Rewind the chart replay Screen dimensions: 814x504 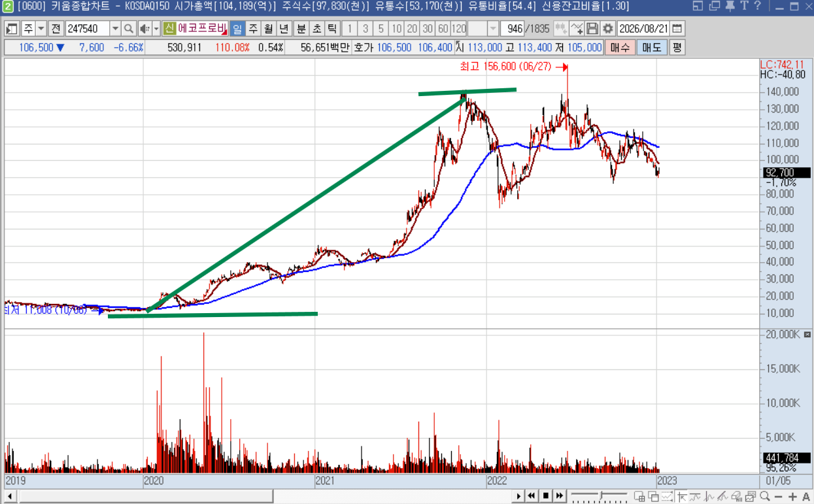point(532,496)
